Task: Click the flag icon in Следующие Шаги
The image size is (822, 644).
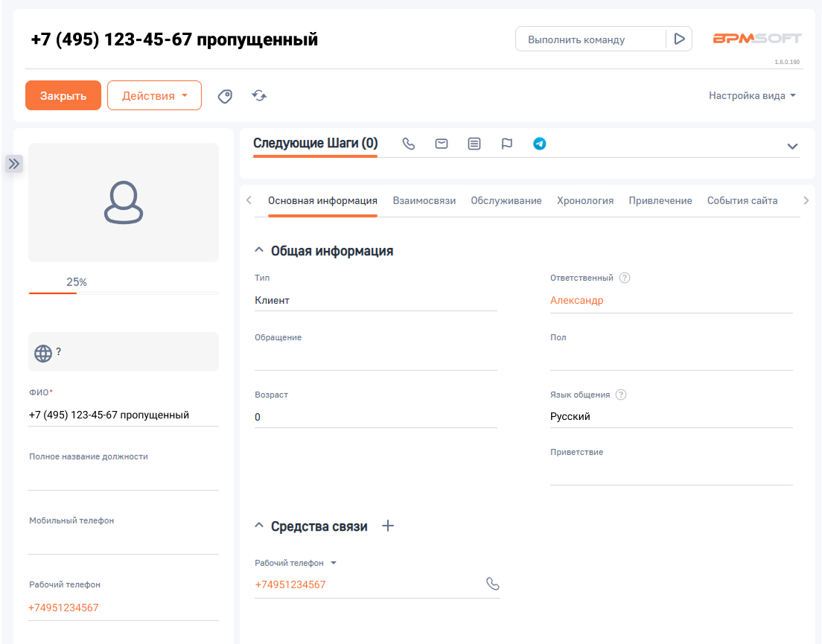Action: click(x=507, y=144)
